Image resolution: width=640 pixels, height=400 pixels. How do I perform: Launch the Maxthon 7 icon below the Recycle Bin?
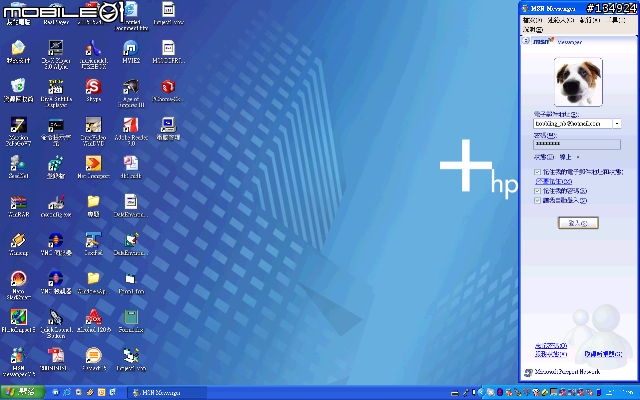click(18, 131)
